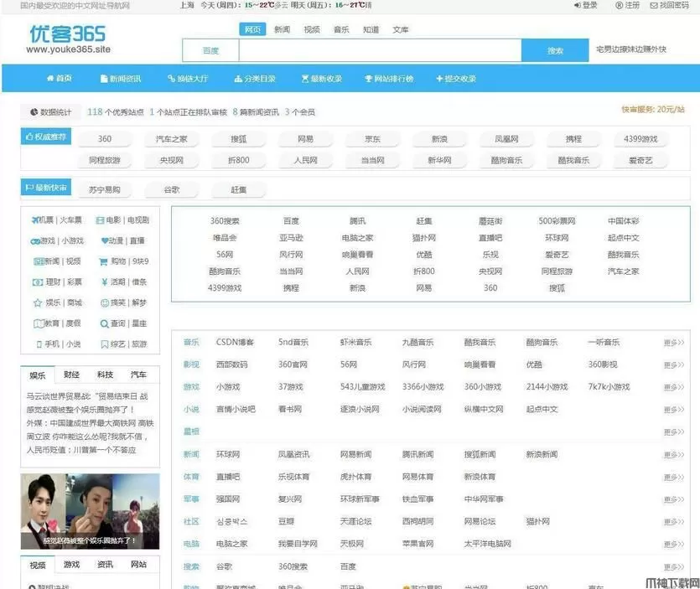Viewport: 700px width, 589px height.
Task: Click the shopping cart icon beside 购物
Action: 105,261
